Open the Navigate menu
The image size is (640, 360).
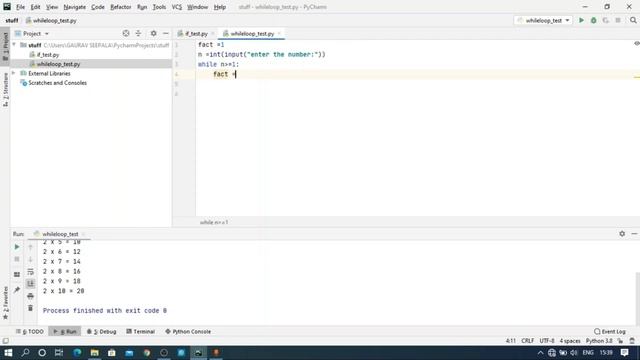pyautogui.click(x=75, y=7)
